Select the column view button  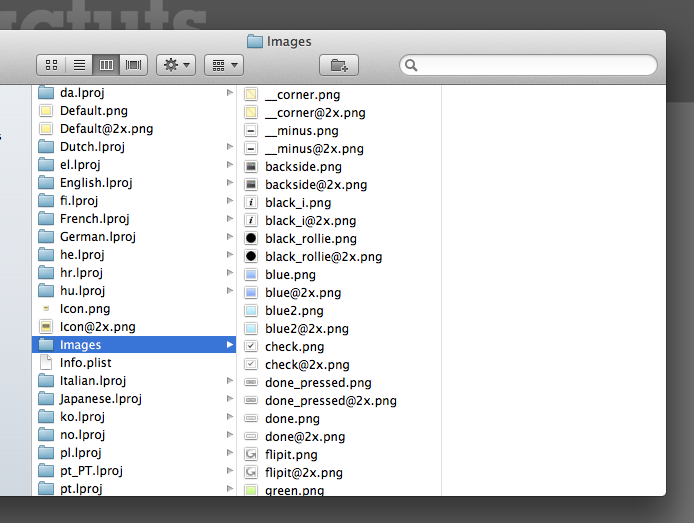tap(106, 65)
